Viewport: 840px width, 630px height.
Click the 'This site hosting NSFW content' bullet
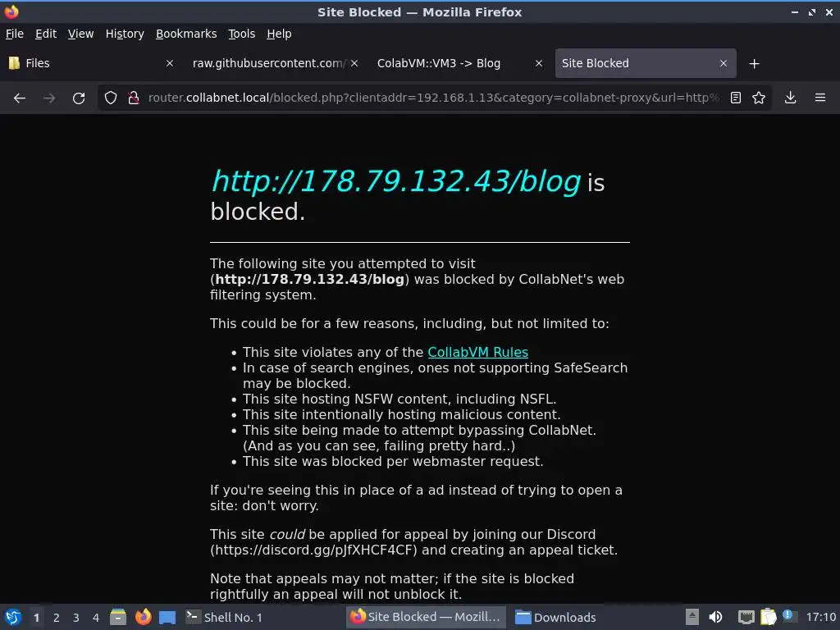(x=399, y=399)
